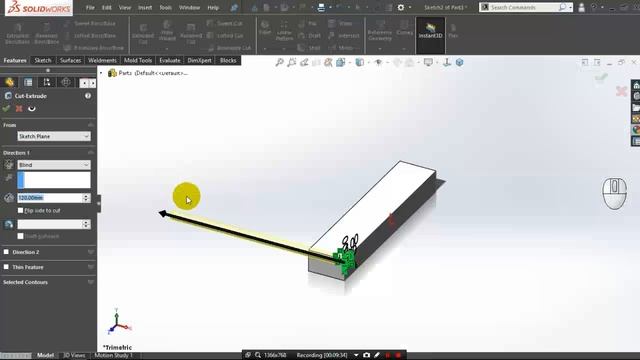Click the Direction of Extrusion selection box
Viewport: 640px width, 360px height.
(54, 180)
